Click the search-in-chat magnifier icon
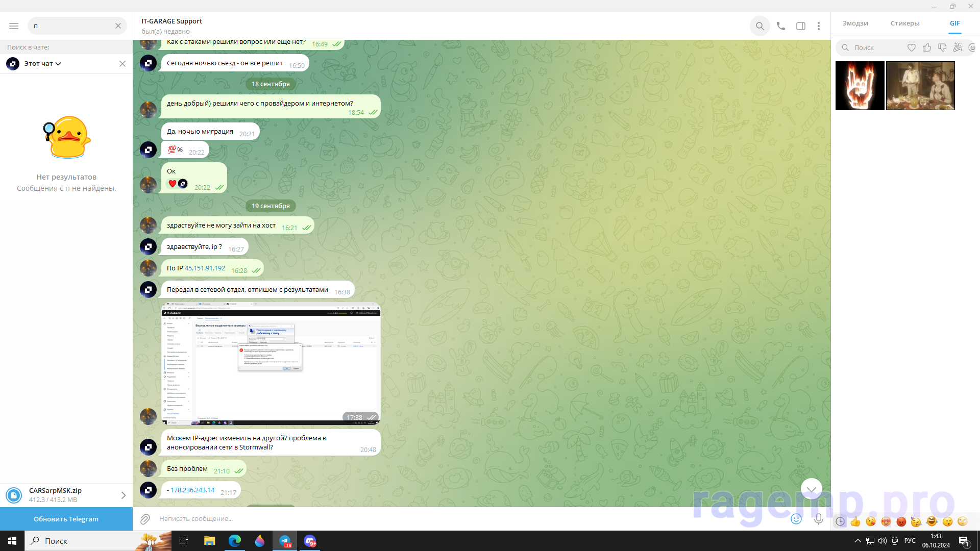 pyautogui.click(x=759, y=26)
